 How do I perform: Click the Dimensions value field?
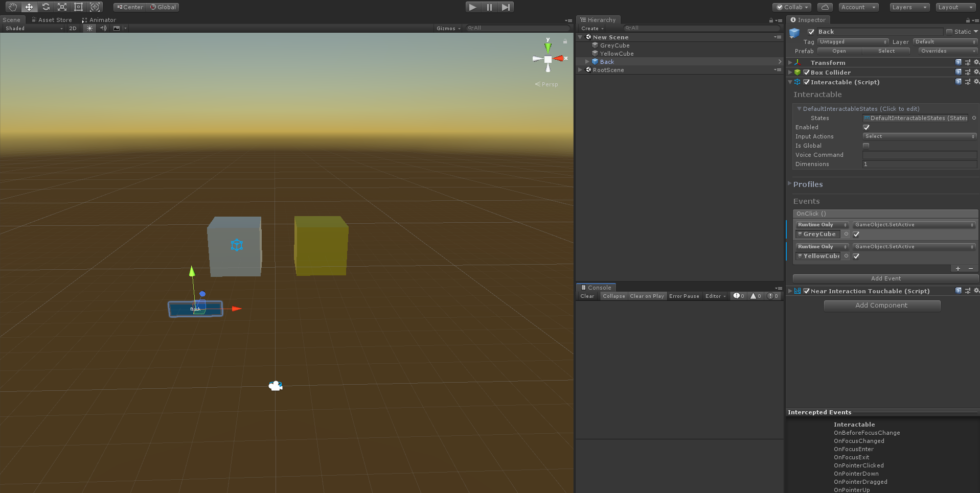pos(919,164)
